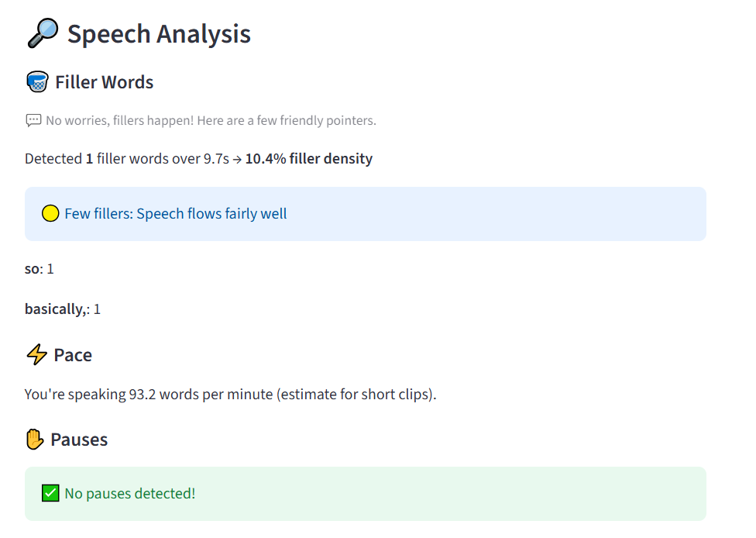Viewport: 756px width, 538px height.
Task: Click the bold 10.4% filler density text
Action: [309, 159]
